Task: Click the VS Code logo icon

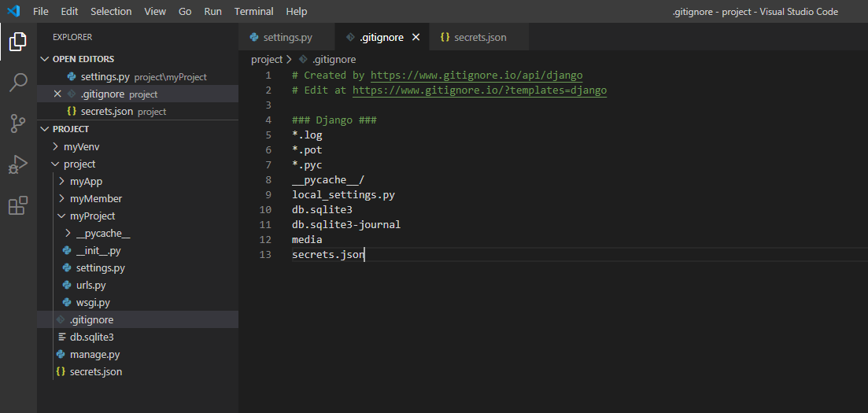Action: coord(13,11)
